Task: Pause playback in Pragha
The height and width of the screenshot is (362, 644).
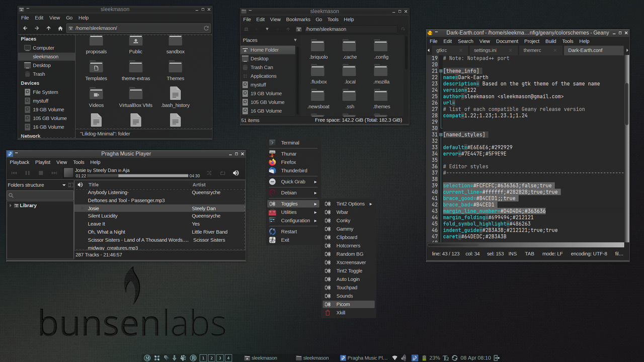Action: [x=28, y=173]
